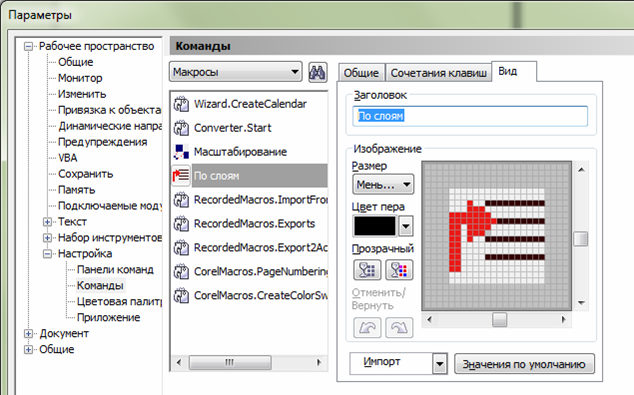Click the redo arrow icon button

click(x=399, y=327)
